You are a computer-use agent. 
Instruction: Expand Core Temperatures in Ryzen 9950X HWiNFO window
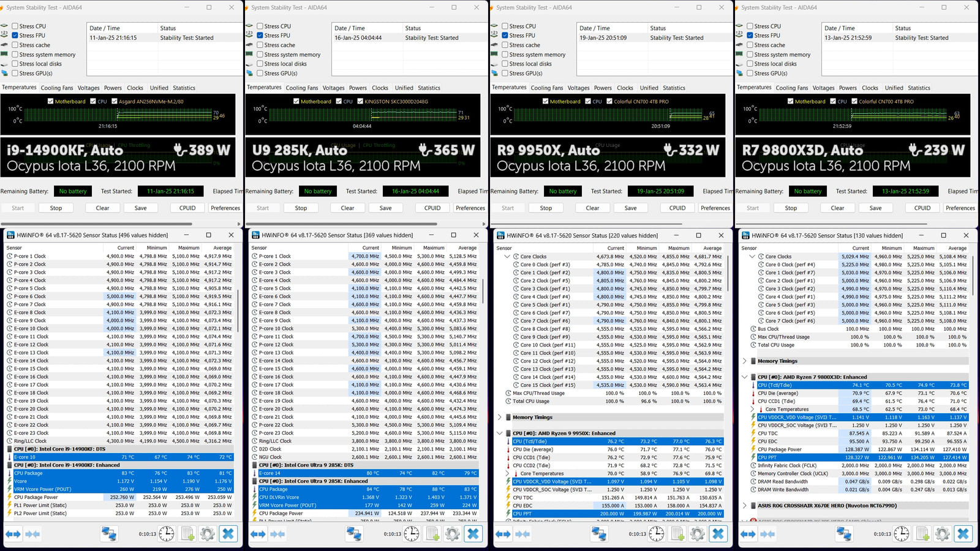507,473
